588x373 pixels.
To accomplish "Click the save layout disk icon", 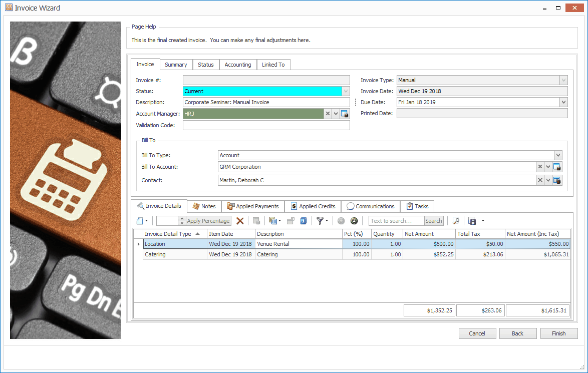I will tap(472, 221).
